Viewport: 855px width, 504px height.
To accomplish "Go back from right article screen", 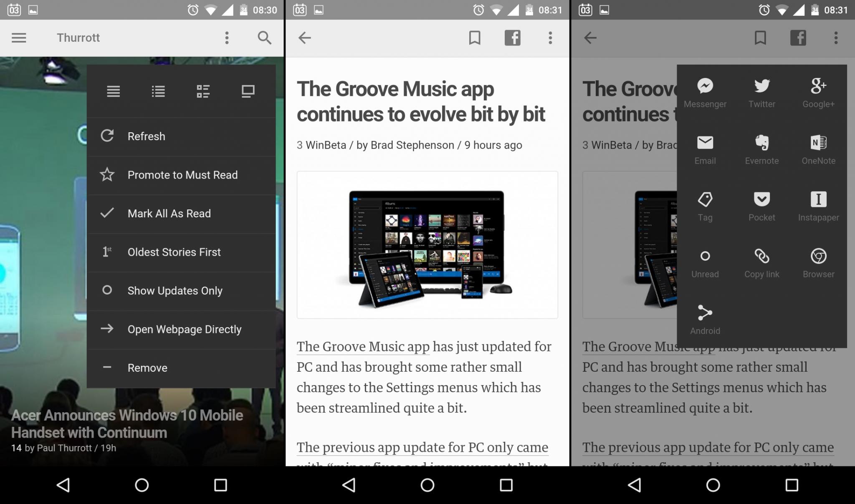I will (590, 38).
